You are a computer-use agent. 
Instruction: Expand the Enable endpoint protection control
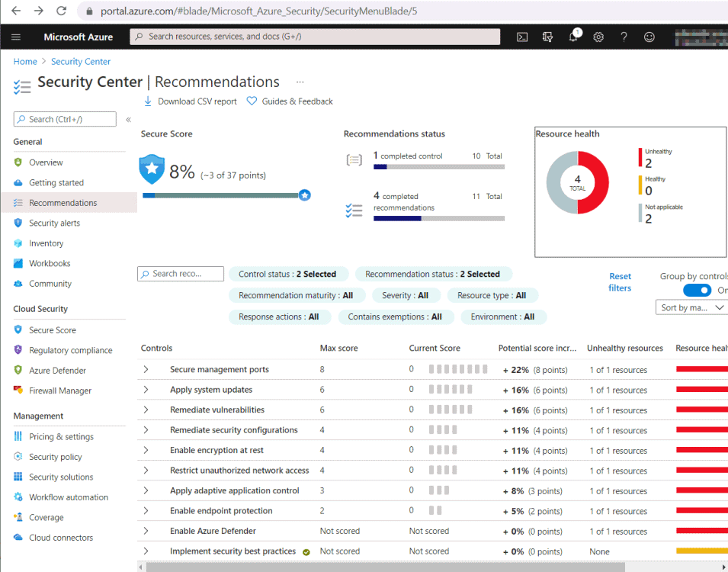coord(146,511)
